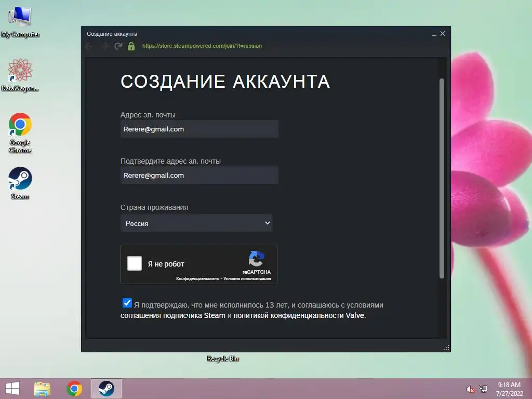Open reCAPTCHA 'Условия использования' link

coord(247,278)
